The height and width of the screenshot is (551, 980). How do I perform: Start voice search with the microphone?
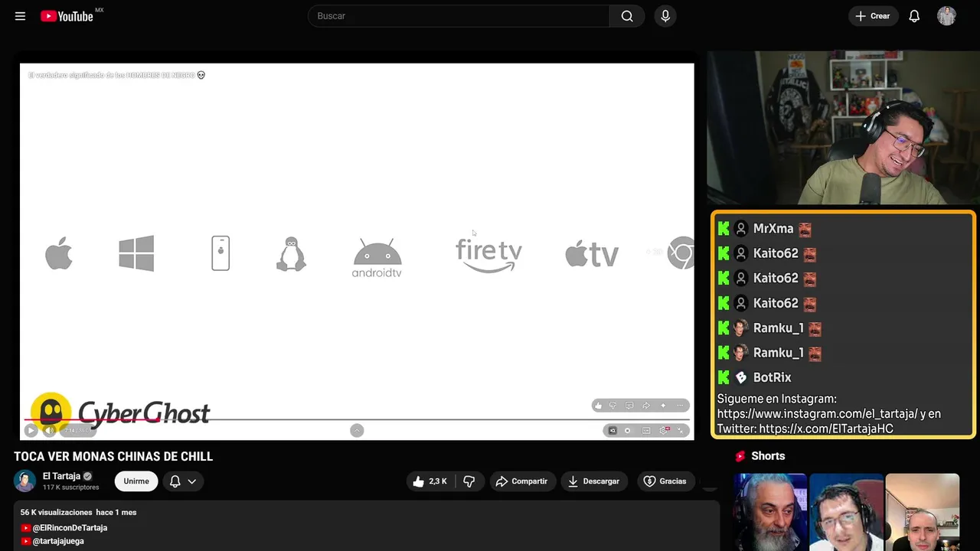665,16
